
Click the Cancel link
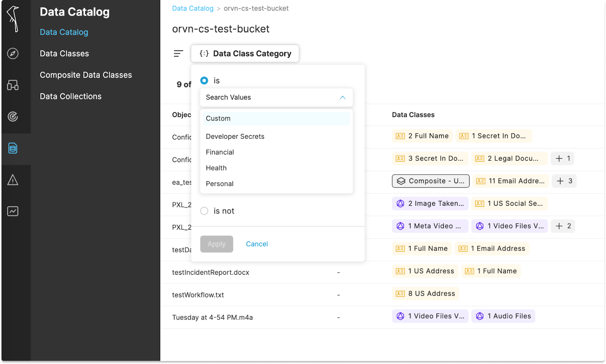pos(257,244)
